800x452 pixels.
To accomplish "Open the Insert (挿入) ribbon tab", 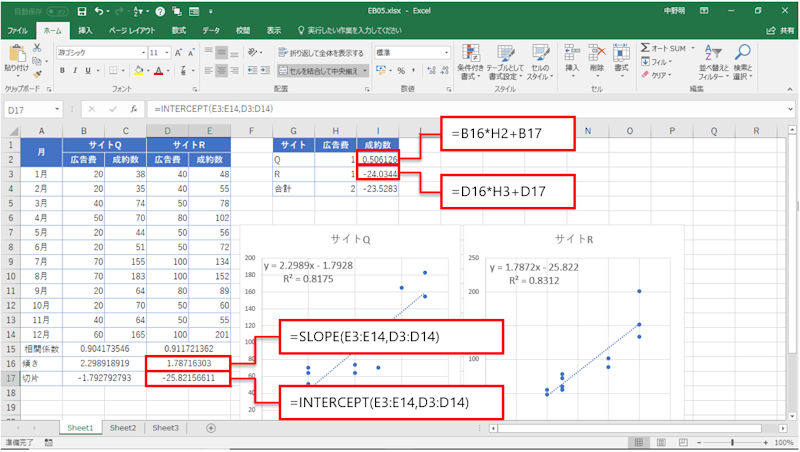I will (x=85, y=31).
